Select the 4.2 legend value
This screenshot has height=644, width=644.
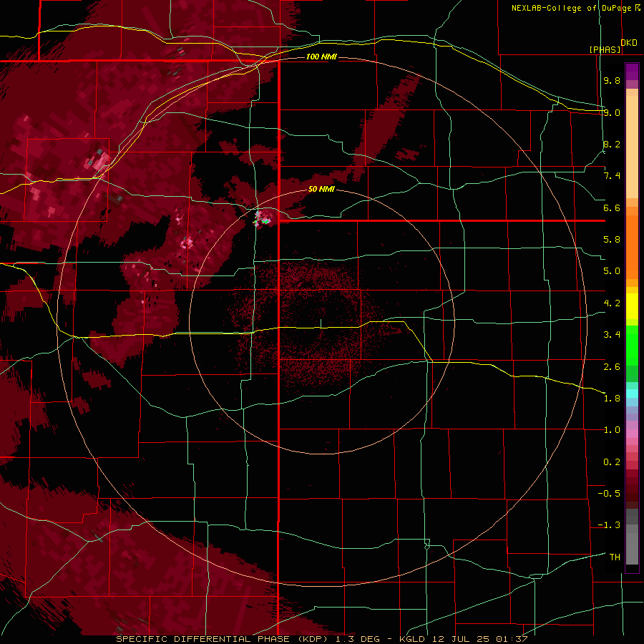tap(612, 303)
